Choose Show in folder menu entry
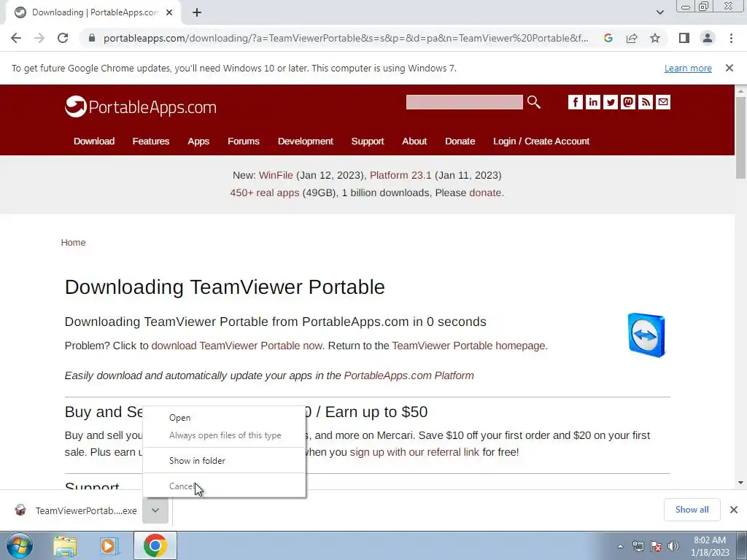This screenshot has width=747, height=560. [224, 461]
